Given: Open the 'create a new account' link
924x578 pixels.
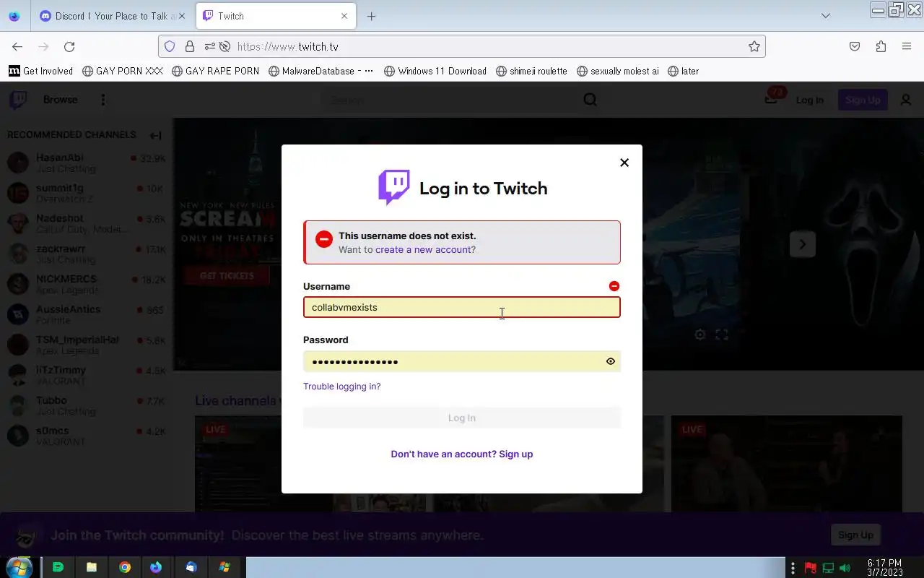Looking at the screenshot, I should pyautogui.click(x=423, y=249).
